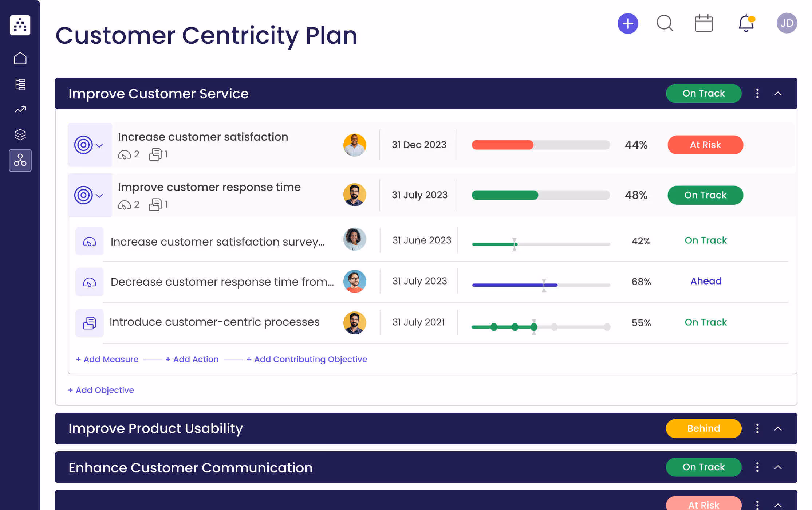Expand Increase customer satisfaction objective chevron
Viewport: 812px width, 510px height.
coord(99,145)
